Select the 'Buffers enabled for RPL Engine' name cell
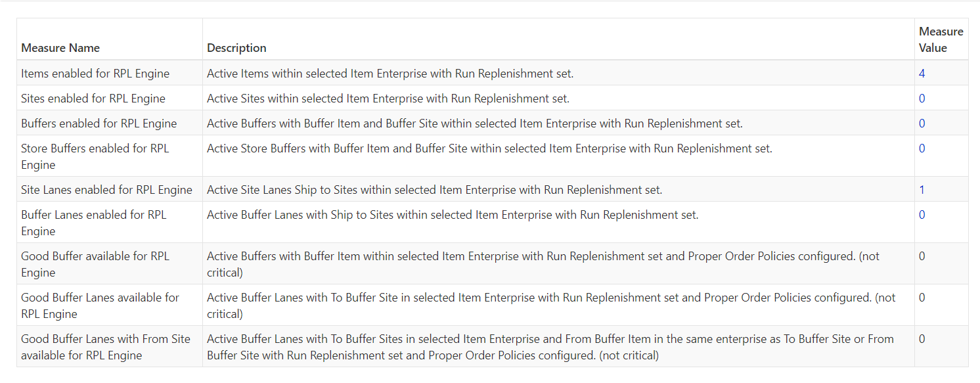 pyautogui.click(x=99, y=124)
